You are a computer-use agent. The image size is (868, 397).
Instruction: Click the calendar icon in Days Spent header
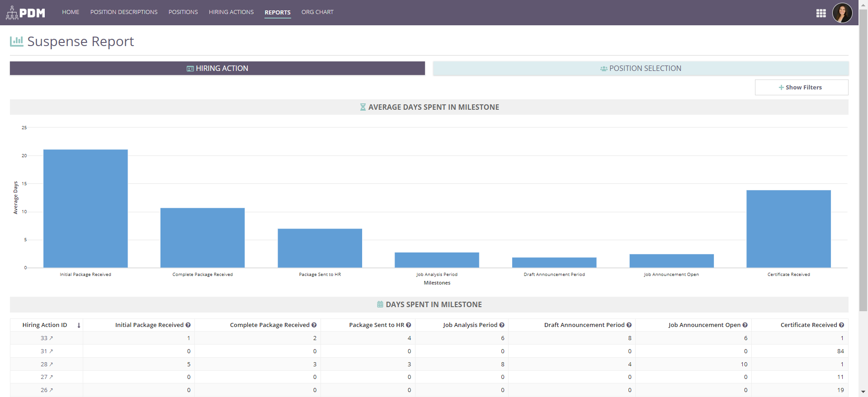pos(380,304)
